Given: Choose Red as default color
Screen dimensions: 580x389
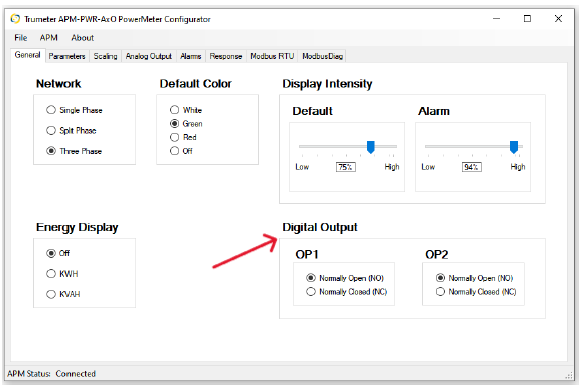Looking at the screenshot, I should [183, 138].
